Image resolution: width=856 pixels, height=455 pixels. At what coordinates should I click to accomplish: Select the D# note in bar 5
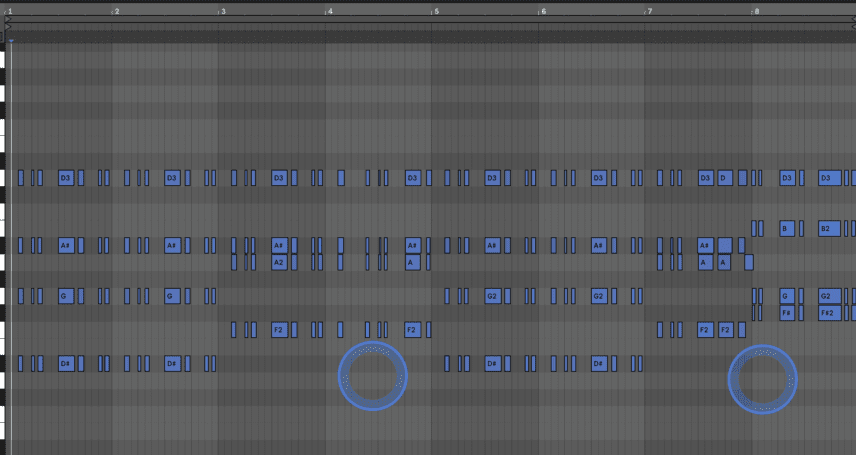[493, 363]
